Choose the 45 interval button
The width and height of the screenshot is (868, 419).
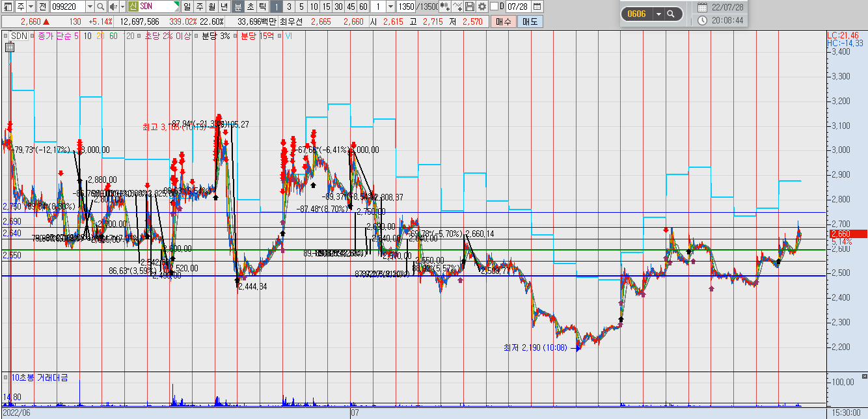[x=351, y=7]
